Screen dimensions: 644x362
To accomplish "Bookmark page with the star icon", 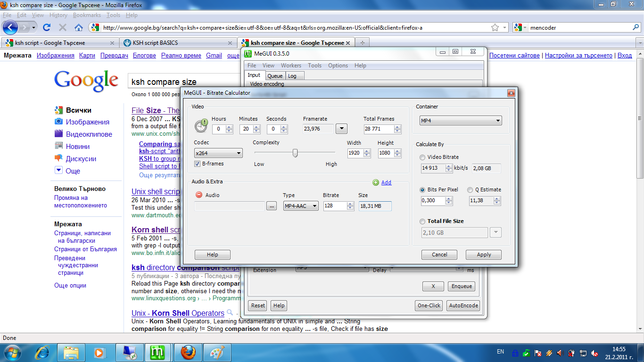I will pos(495,27).
